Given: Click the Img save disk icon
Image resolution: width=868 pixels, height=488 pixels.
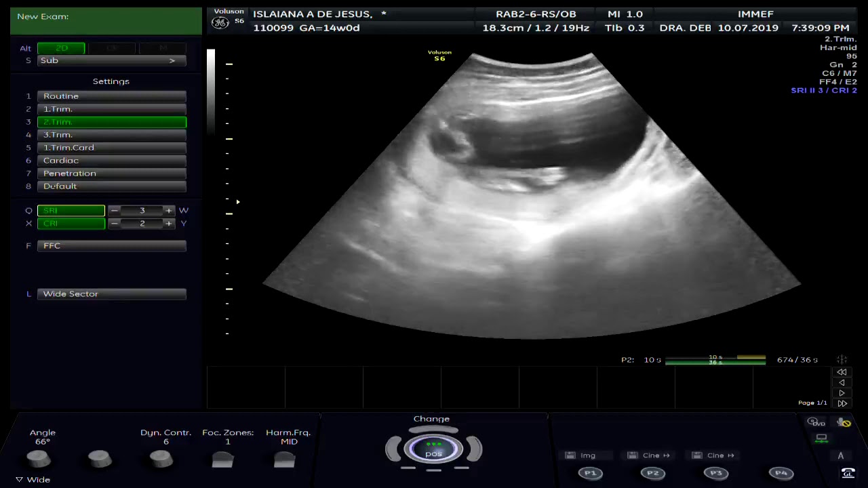Looking at the screenshot, I should pyautogui.click(x=570, y=455).
